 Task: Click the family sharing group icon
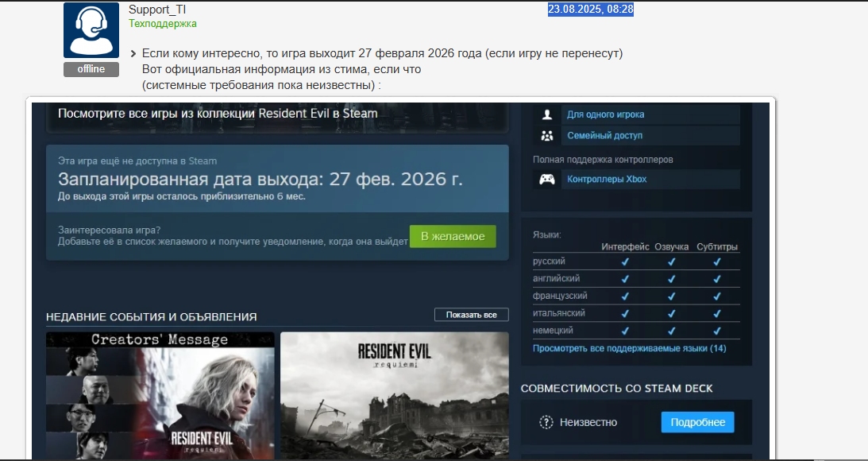click(x=546, y=136)
